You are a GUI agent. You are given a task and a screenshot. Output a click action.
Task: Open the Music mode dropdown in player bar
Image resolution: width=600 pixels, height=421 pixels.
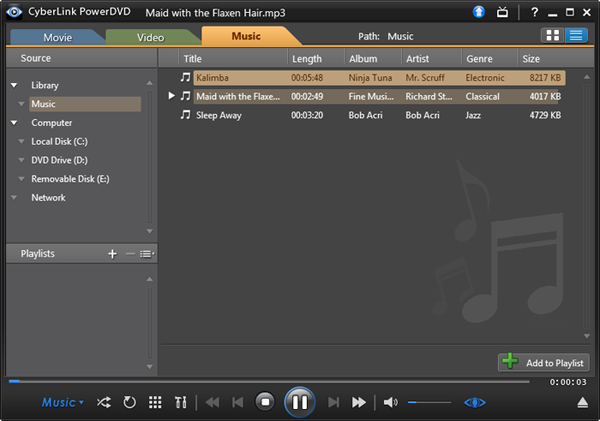click(x=62, y=402)
